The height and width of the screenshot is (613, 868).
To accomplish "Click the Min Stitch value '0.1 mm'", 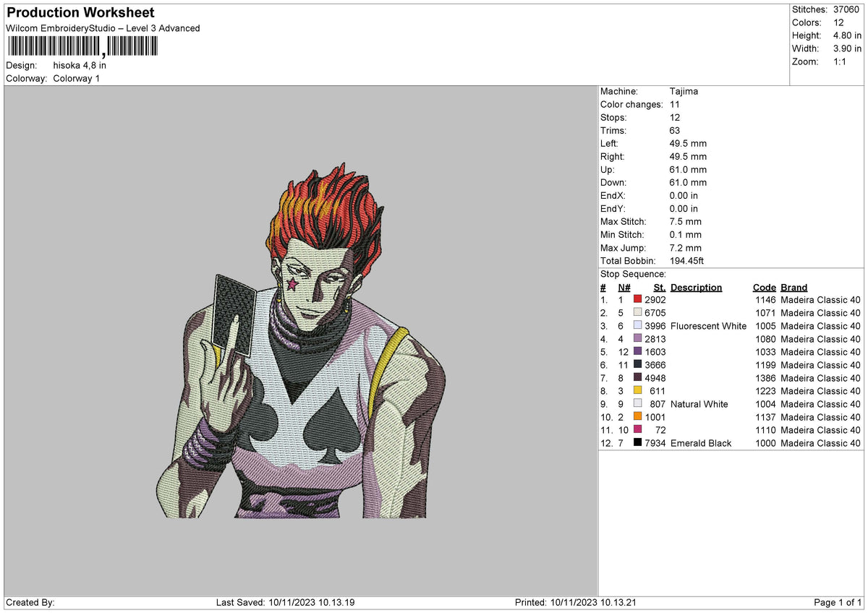I will point(686,234).
